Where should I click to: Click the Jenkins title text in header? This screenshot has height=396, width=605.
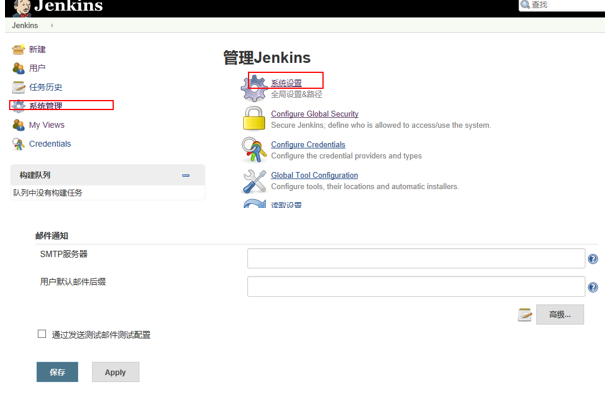(69, 6)
